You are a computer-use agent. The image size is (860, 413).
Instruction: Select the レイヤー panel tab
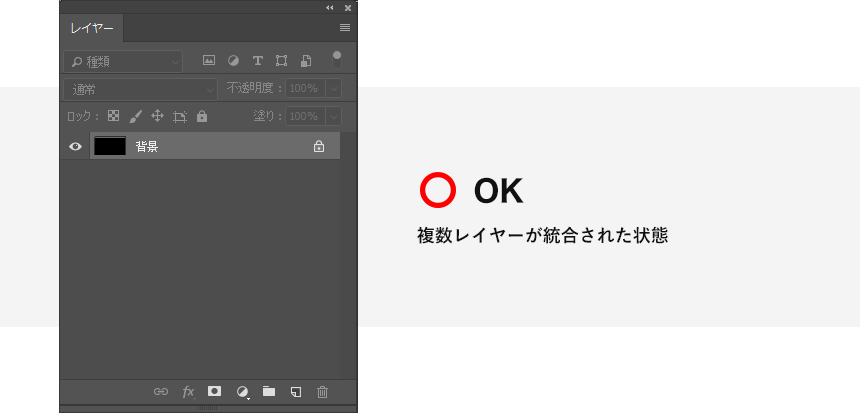[92, 27]
